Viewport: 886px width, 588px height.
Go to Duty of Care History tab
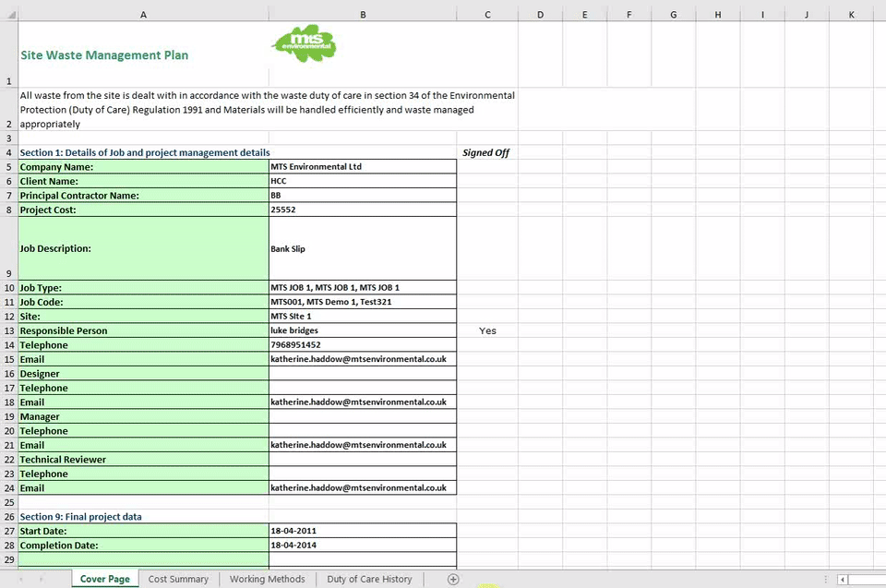pos(369,579)
